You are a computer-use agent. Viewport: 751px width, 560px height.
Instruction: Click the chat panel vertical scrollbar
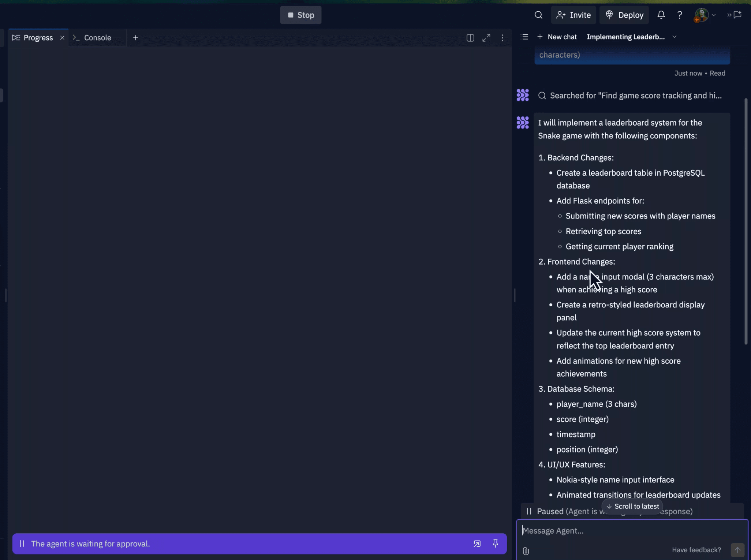coord(746,220)
